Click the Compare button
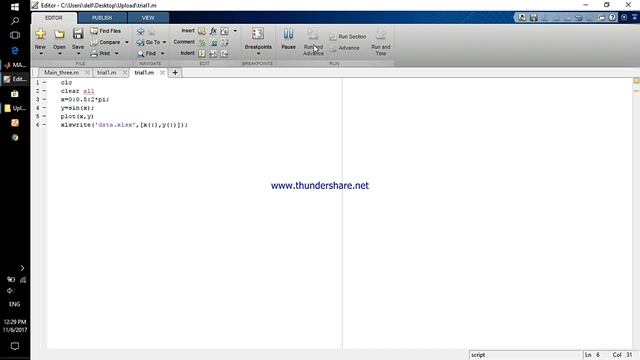This screenshot has height=360, width=640. click(x=105, y=42)
